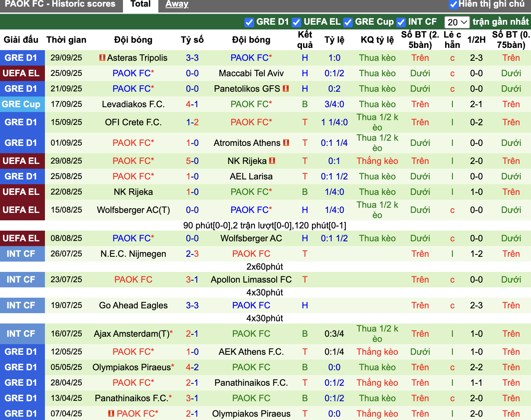The width and height of the screenshot is (531, 420).
Task: Click NK Rijeka home team 22/08/25
Action: [133, 192]
